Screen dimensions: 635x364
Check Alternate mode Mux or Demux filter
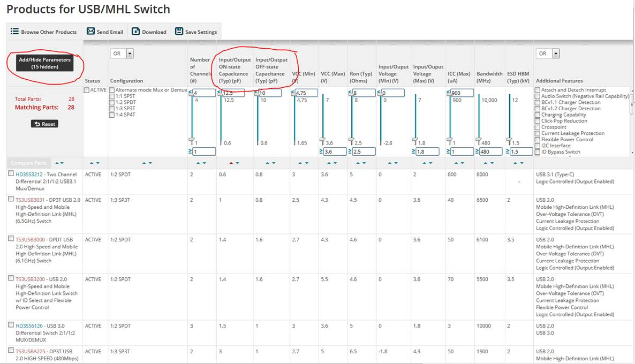tap(112, 90)
